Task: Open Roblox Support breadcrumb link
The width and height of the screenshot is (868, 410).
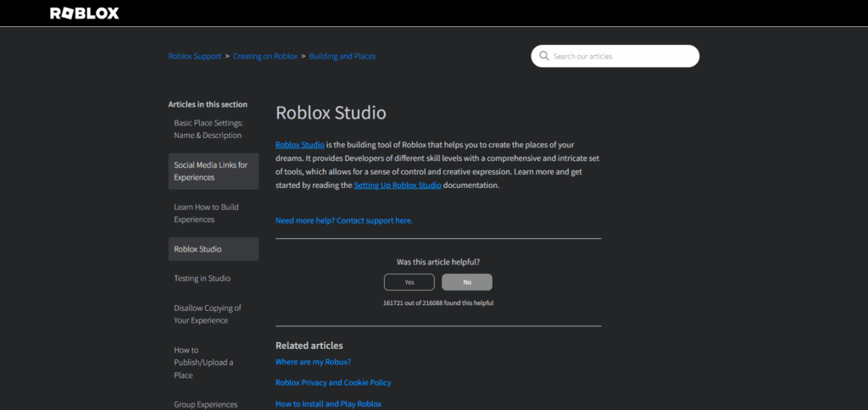Action: point(195,57)
